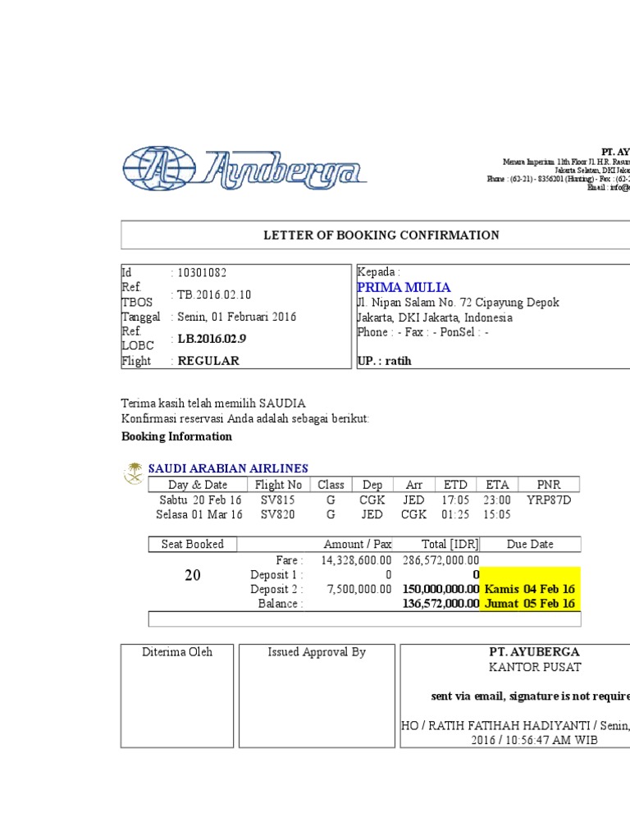Click the Ayuberga globe logo
The width and height of the screenshot is (630, 840).
[159, 168]
